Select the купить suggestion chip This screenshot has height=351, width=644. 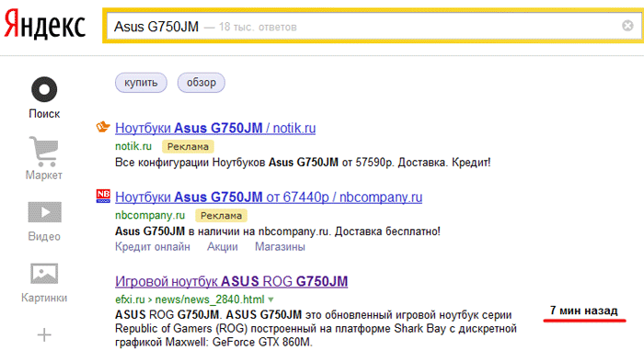pyautogui.click(x=141, y=83)
